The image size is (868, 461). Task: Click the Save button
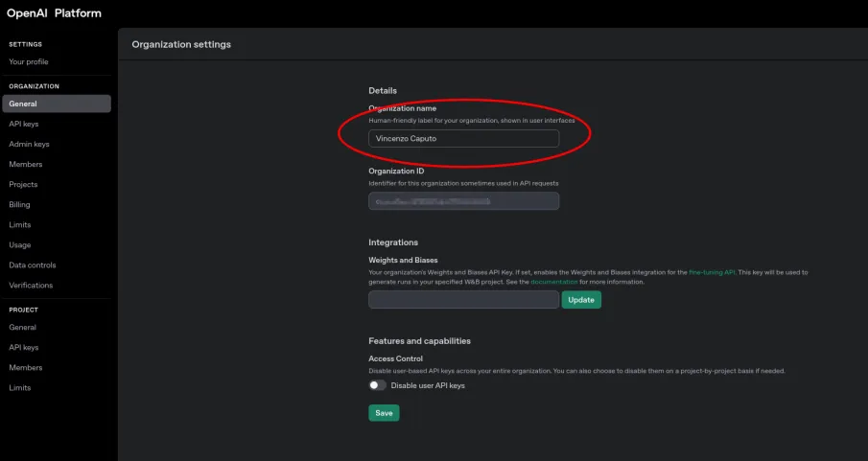pos(384,413)
